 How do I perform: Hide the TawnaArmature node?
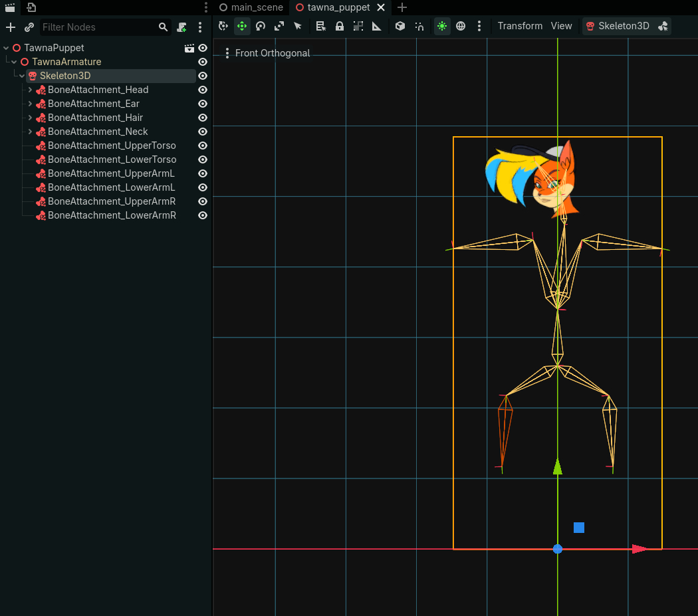tap(203, 62)
